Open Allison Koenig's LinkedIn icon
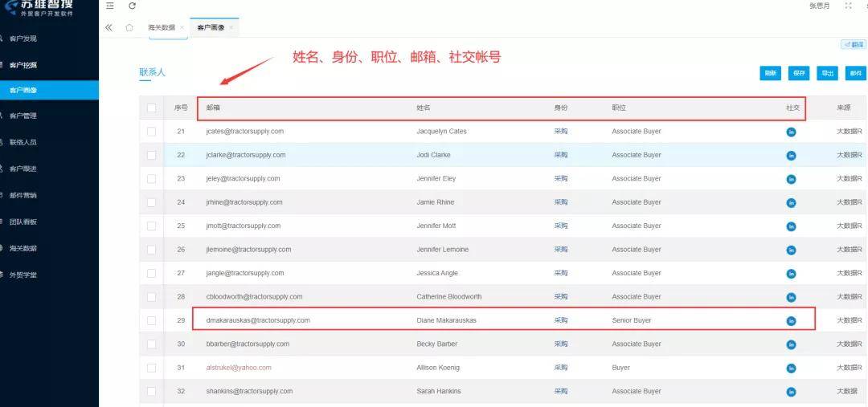 click(x=791, y=368)
